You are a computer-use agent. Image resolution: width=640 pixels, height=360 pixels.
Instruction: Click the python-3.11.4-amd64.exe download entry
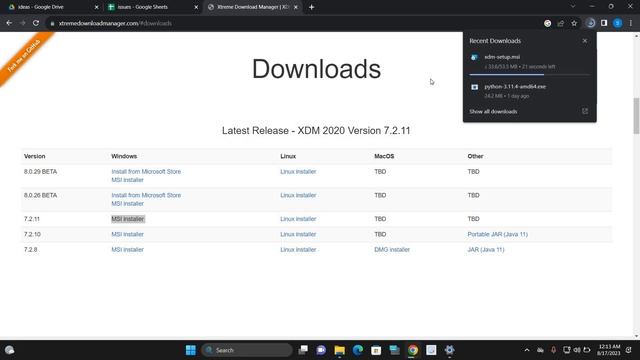[529, 91]
